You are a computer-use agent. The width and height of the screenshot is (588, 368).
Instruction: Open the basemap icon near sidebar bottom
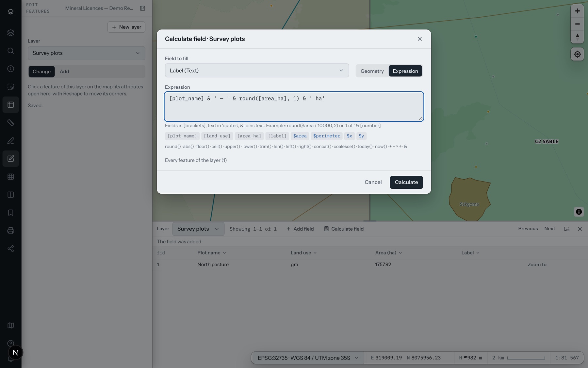(10, 325)
